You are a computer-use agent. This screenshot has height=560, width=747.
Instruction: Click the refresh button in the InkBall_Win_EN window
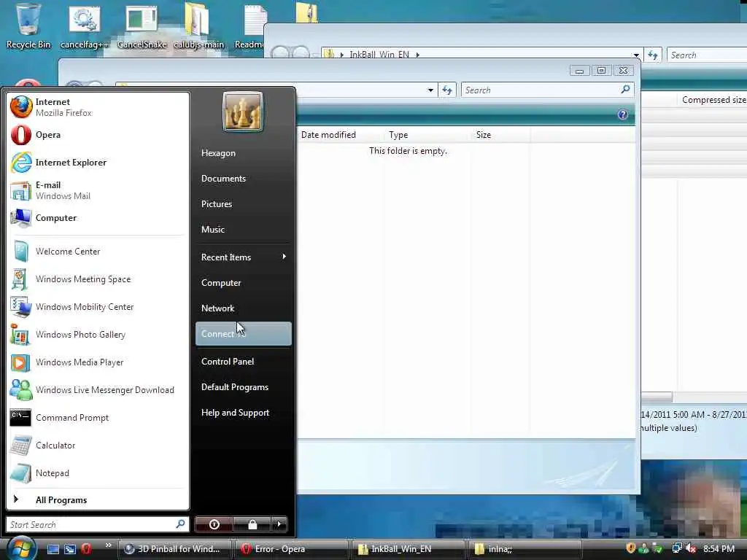[653, 55]
